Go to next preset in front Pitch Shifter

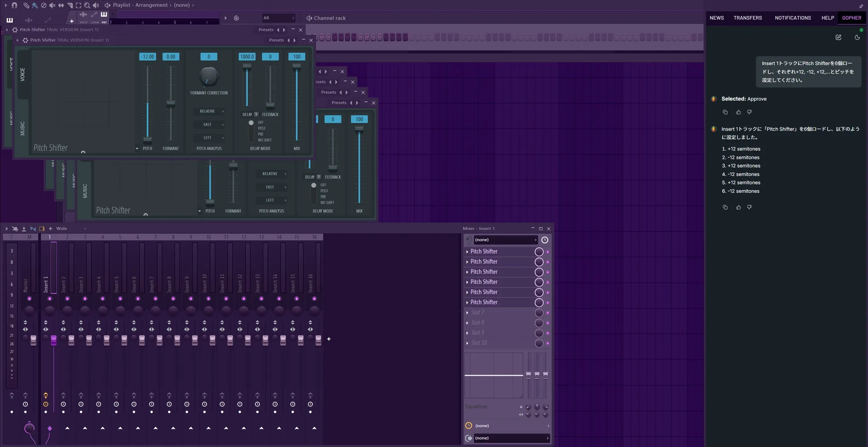(295, 40)
